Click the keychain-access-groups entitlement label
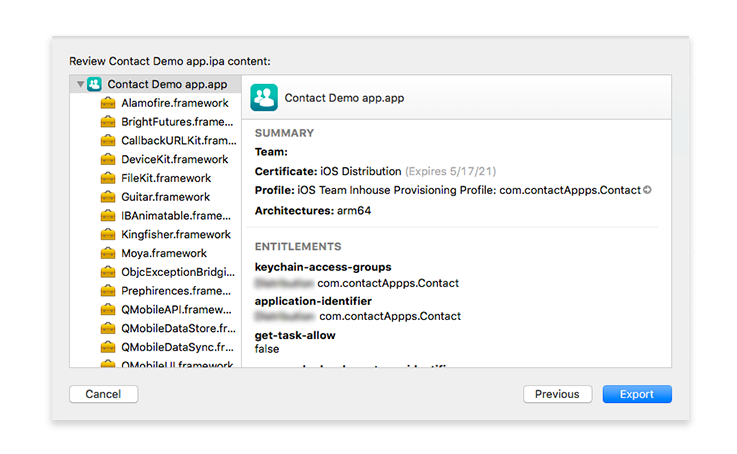 point(323,267)
